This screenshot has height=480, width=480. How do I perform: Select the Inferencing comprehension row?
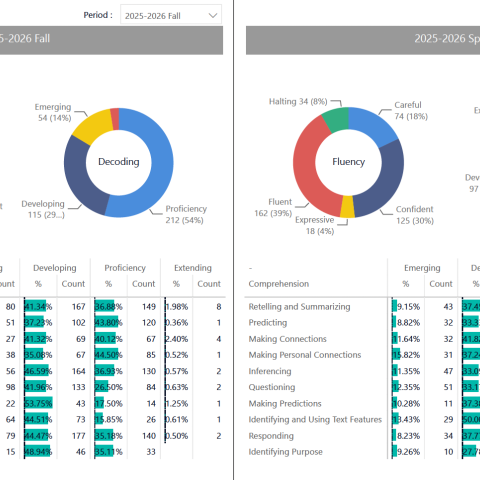[362, 371]
